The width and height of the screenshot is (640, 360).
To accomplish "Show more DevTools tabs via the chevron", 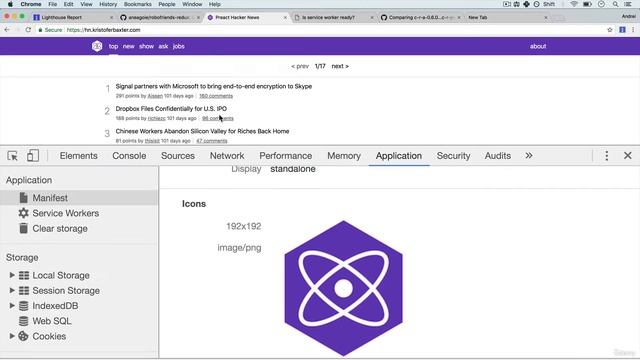I will pyautogui.click(x=529, y=156).
